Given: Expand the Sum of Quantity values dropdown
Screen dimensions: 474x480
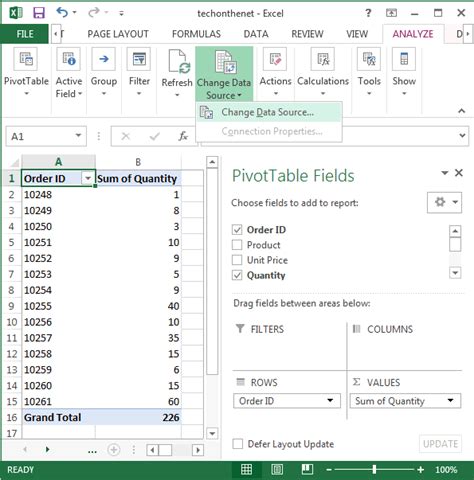Looking at the screenshot, I should coord(450,400).
